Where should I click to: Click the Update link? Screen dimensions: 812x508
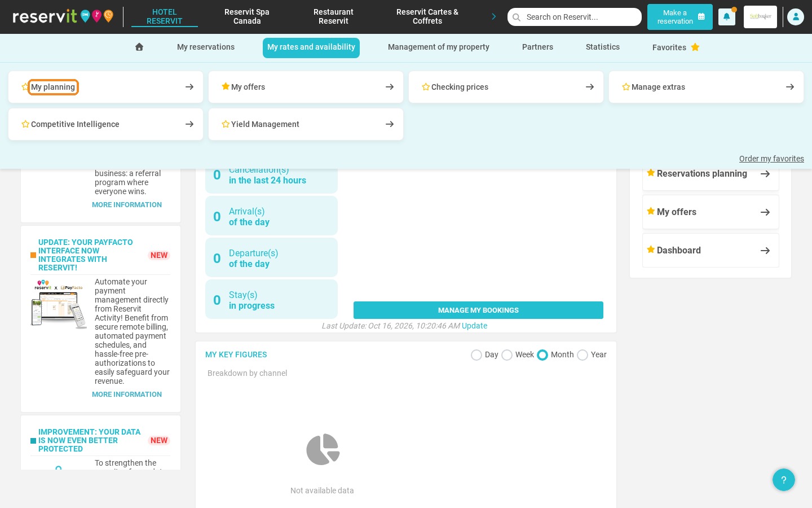[x=474, y=326]
